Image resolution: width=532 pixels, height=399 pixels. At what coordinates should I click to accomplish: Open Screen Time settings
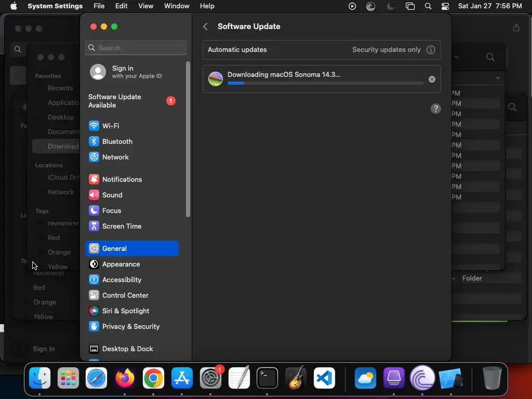tap(131, 227)
